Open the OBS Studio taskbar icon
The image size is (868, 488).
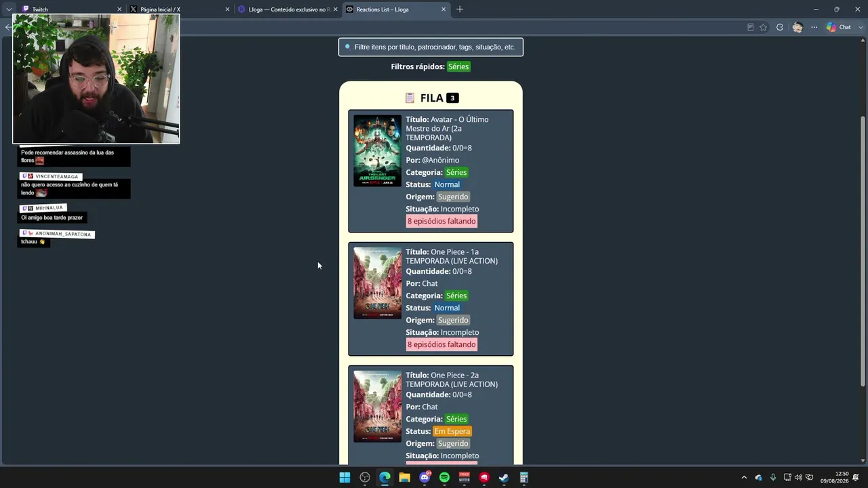tap(365, 477)
